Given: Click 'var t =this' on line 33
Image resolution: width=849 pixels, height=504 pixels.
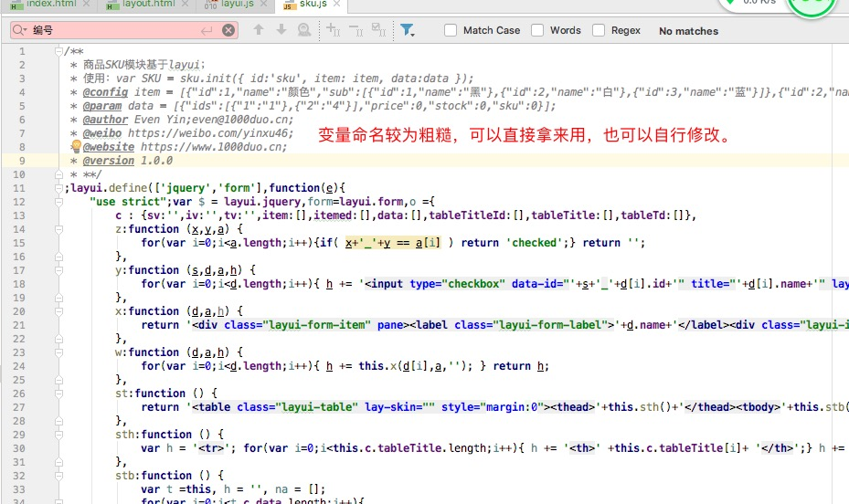Looking at the screenshot, I should click(179, 489).
